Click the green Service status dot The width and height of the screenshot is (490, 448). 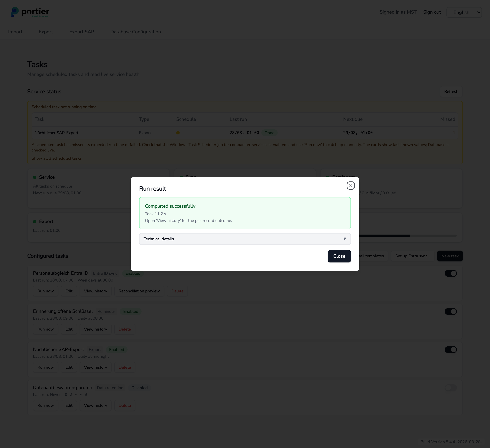coord(35,177)
